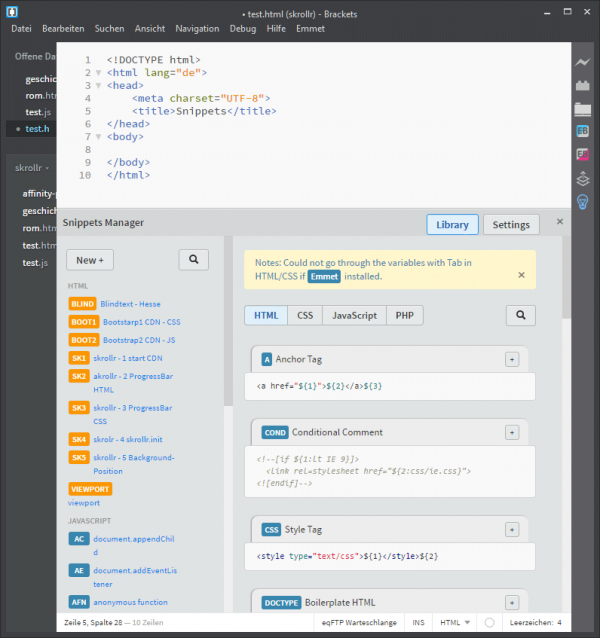Screen dimensions: 600x638
Task: Click the AFN snippet badge
Action: tap(79, 602)
